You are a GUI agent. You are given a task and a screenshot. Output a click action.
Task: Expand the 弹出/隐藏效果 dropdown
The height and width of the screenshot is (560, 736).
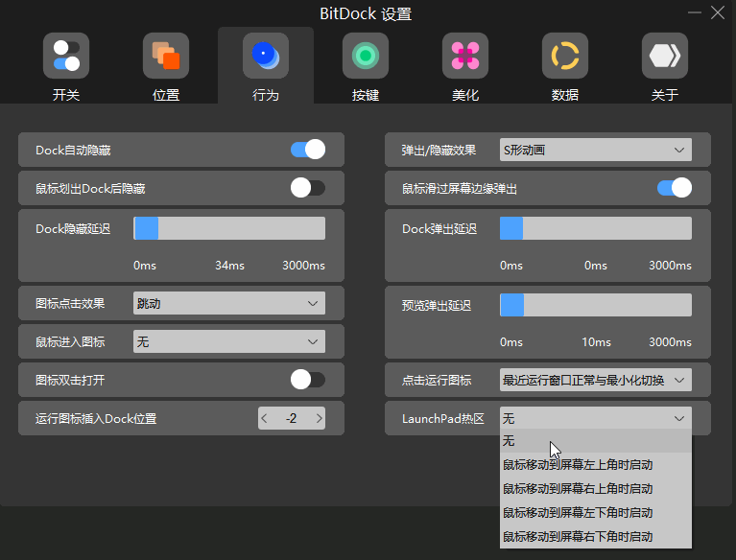595,150
